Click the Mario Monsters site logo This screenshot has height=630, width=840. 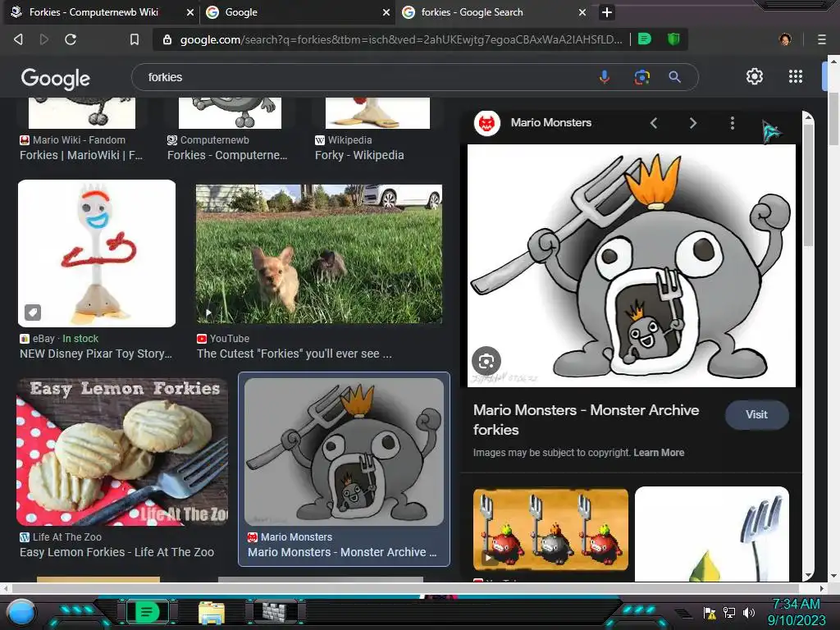[x=487, y=123]
